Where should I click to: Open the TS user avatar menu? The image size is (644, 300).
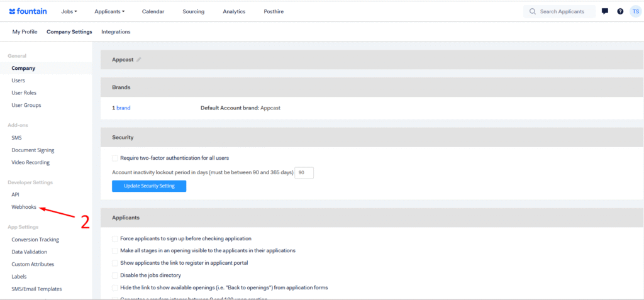click(635, 11)
